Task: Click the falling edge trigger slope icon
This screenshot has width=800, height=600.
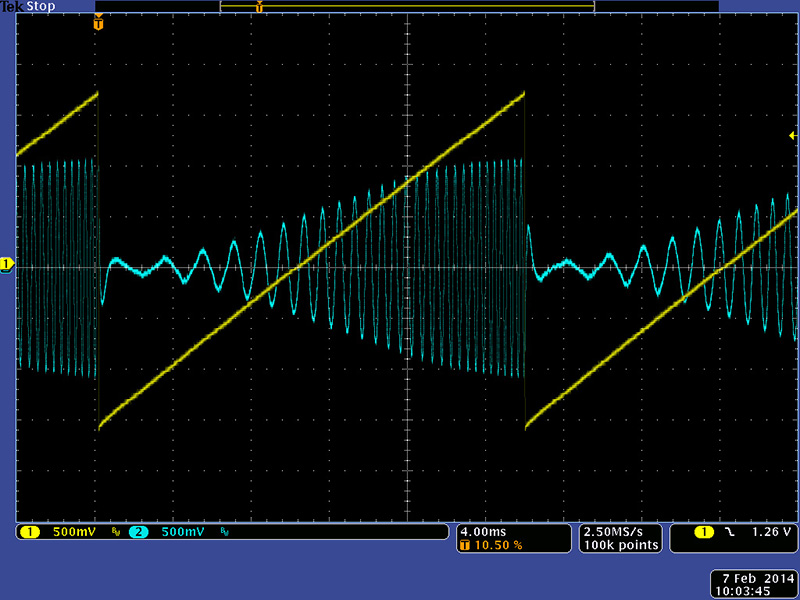Action: (x=730, y=532)
